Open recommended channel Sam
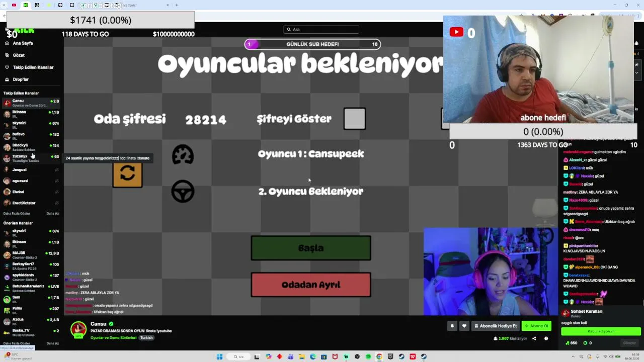644x362 pixels. click(x=31, y=299)
